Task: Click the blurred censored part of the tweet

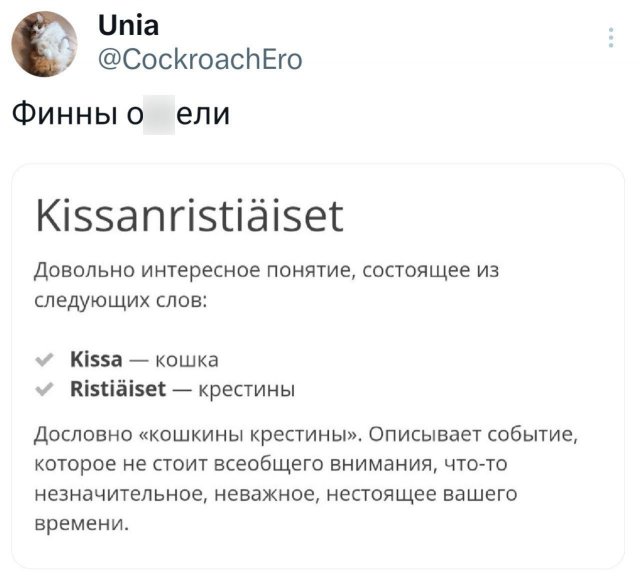Action: click(x=159, y=114)
